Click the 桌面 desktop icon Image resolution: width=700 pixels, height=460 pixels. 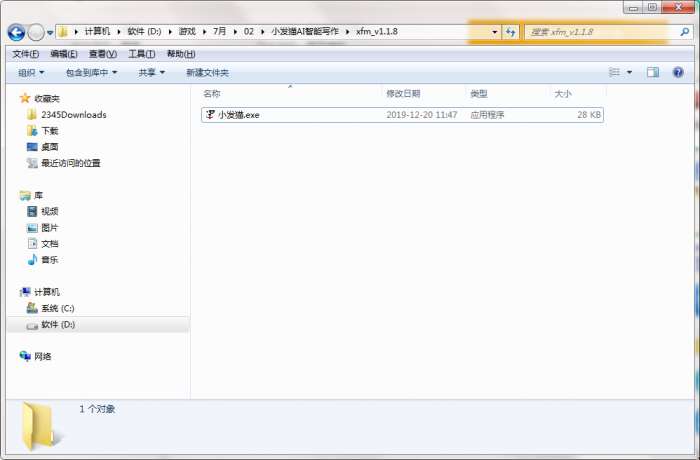pos(32,147)
